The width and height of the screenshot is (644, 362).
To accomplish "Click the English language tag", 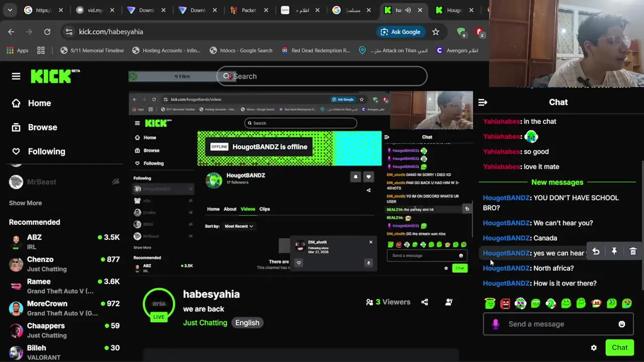I will click(x=247, y=323).
